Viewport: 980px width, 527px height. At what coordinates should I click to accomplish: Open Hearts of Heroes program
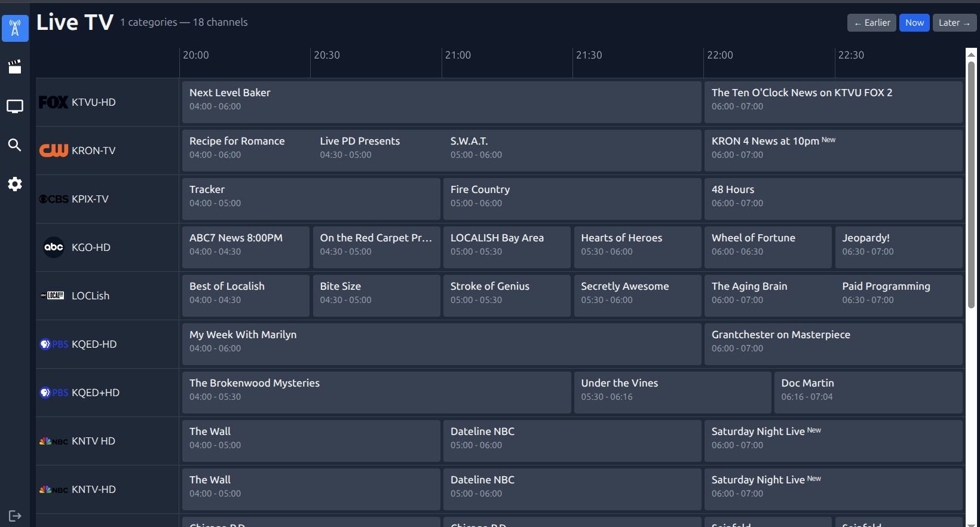[x=638, y=247]
